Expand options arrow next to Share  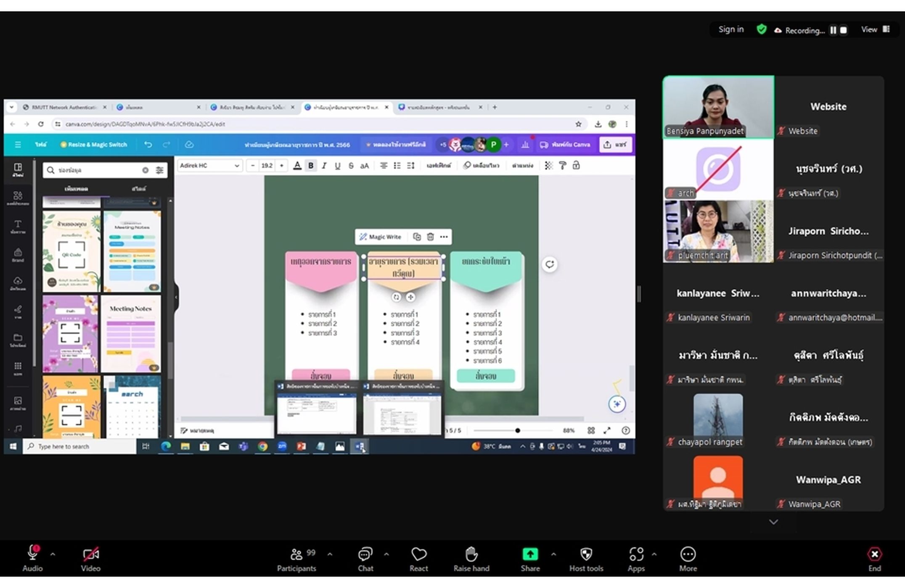pyautogui.click(x=553, y=554)
